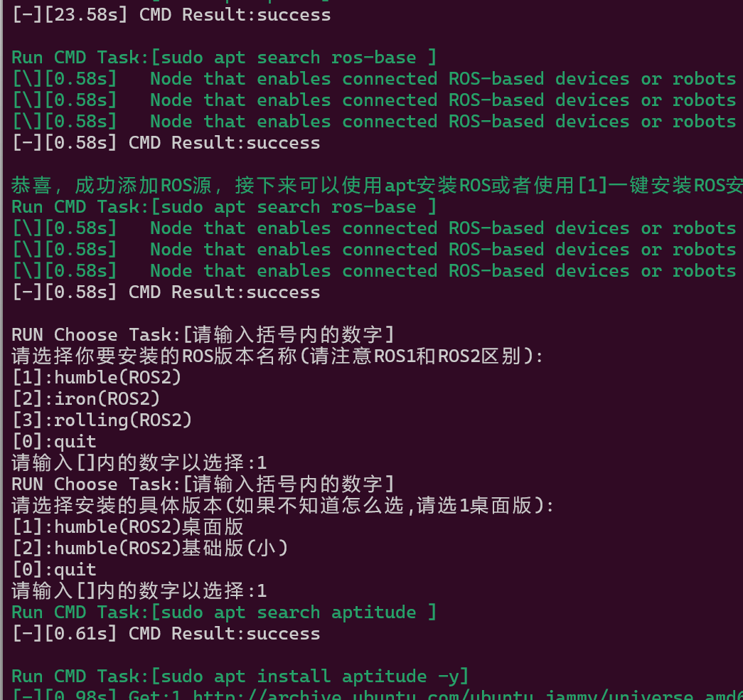This screenshot has width=743, height=700.
Task: Click the '[0]:quit' option below humble基础版
Action: pos(54,569)
